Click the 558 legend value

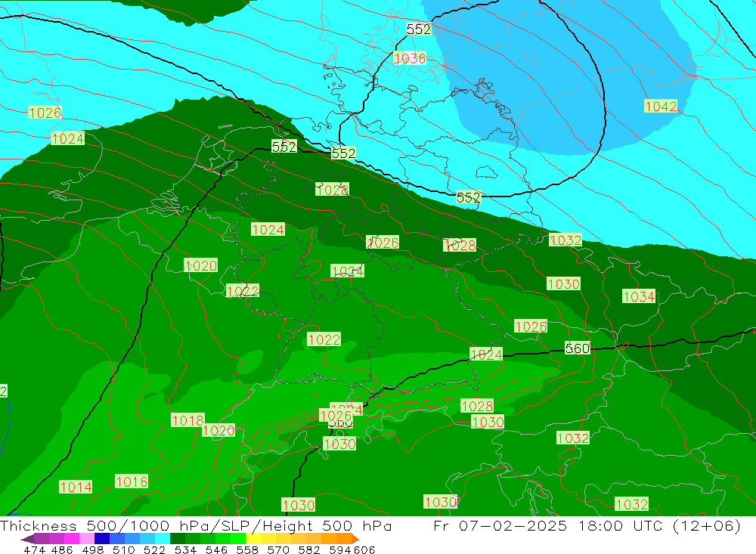pos(247,549)
